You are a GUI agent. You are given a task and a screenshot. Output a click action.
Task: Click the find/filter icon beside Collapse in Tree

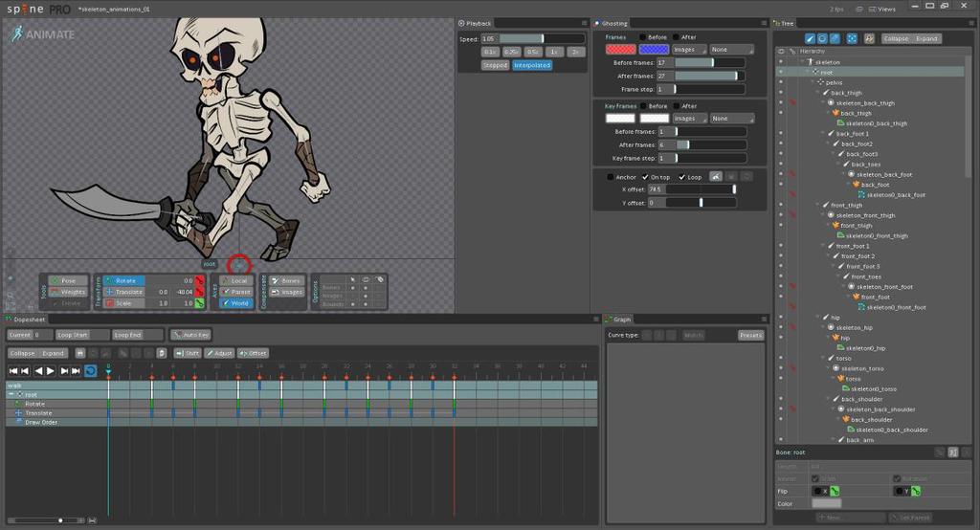click(x=869, y=39)
